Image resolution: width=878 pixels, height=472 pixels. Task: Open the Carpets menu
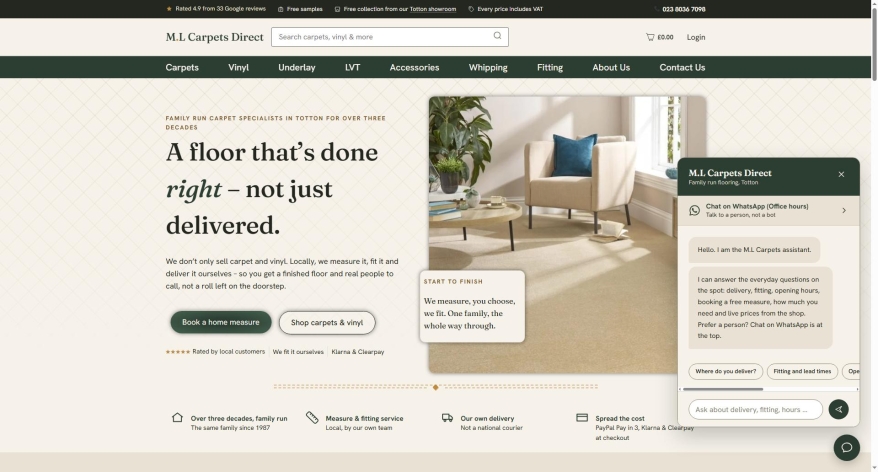coord(182,67)
